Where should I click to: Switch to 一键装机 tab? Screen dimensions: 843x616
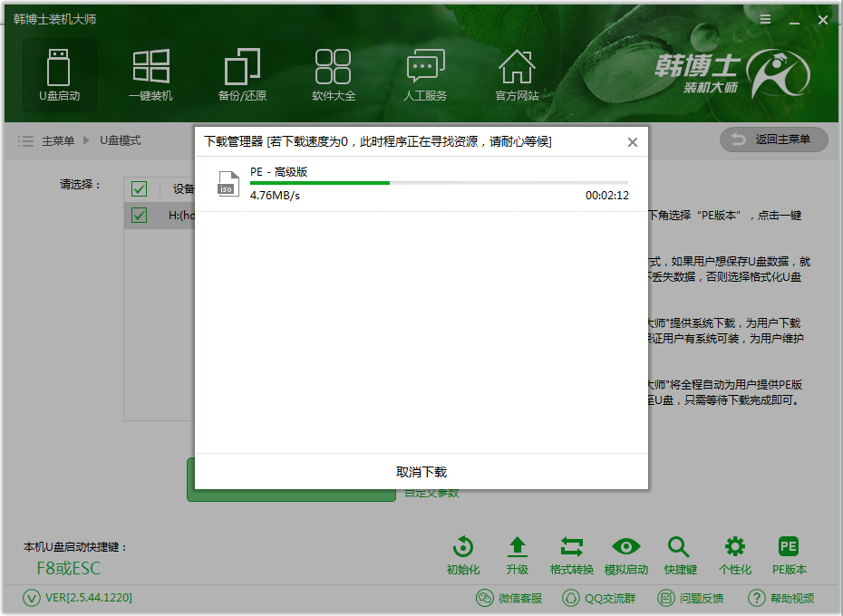click(151, 75)
